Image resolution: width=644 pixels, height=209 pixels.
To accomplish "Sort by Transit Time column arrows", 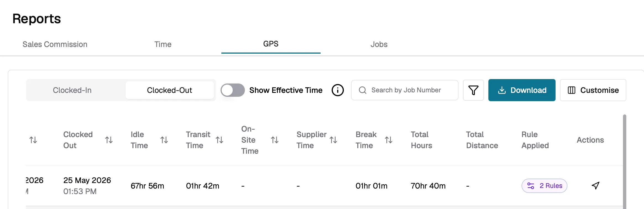I will pos(219,140).
